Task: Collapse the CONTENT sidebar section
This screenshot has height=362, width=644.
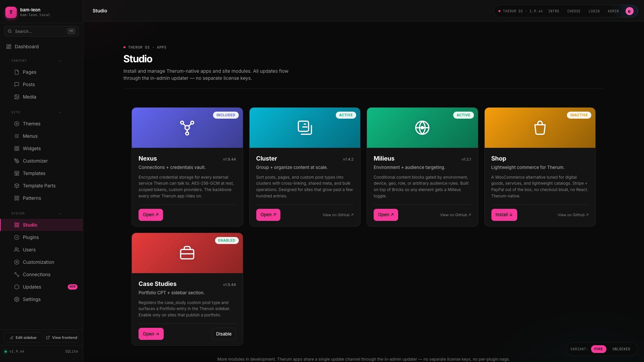Action: click(x=60, y=61)
